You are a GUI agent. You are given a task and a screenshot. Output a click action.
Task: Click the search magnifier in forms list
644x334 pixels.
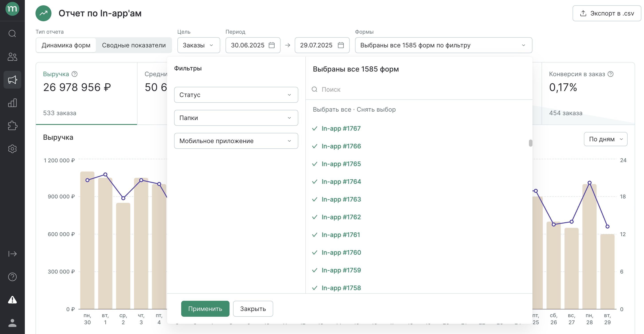tap(314, 89)
